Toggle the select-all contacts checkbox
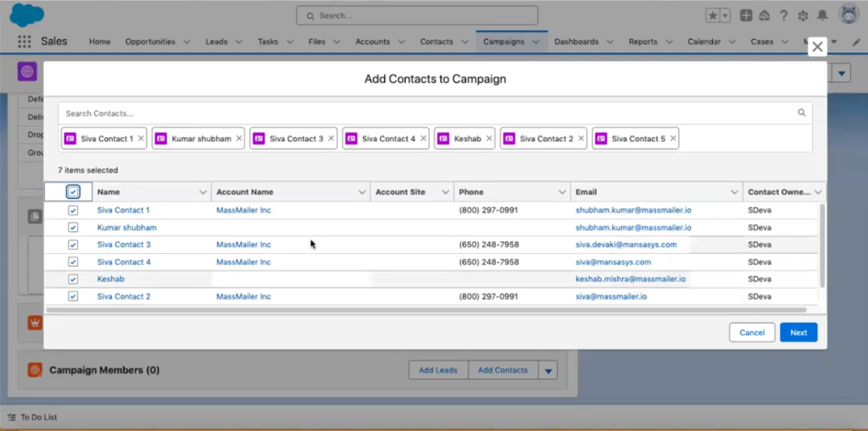868x431 pixels. (x=73, y=192)
